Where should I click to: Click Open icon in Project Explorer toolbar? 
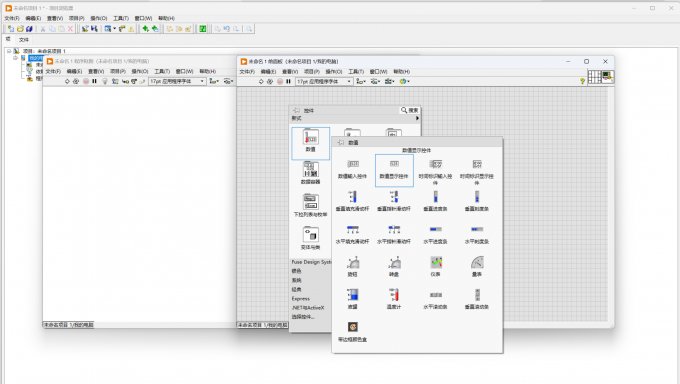20,29
